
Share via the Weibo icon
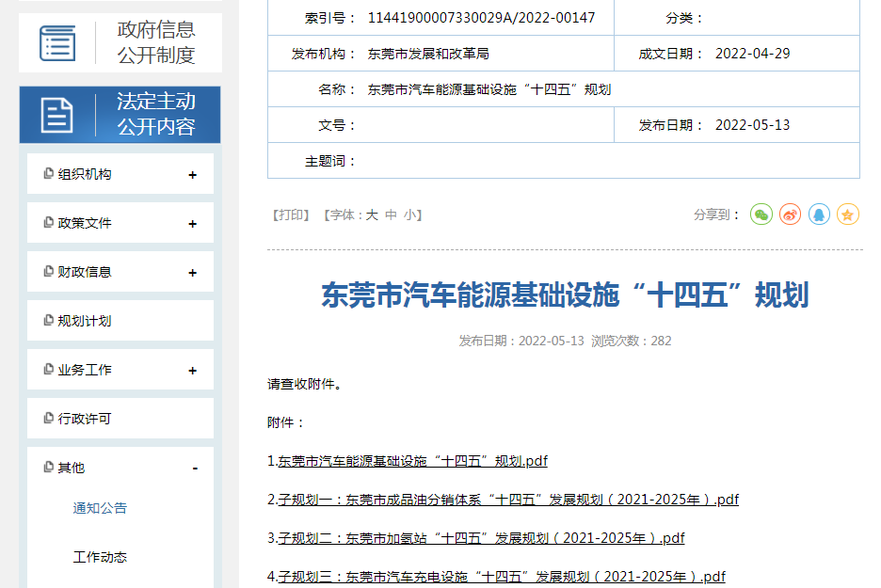(x=788, y=215)
